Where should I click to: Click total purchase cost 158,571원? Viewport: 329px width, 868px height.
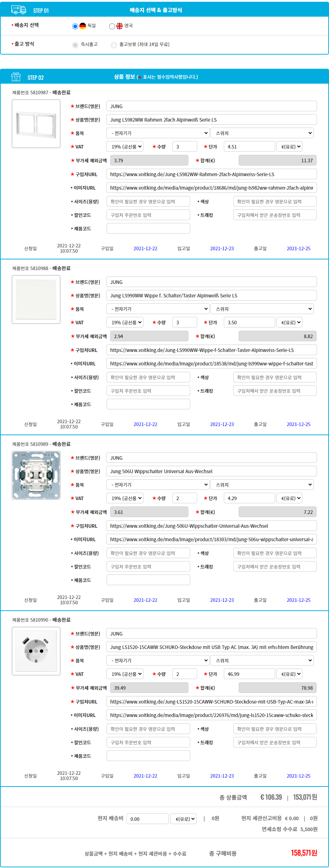point(304,853)
